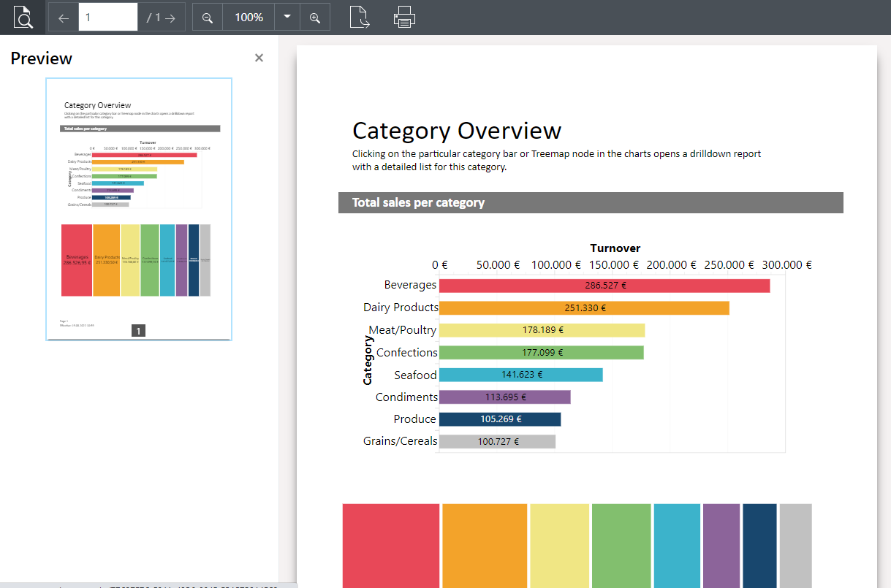Click the red Beverages bar

tap(604, 286)
